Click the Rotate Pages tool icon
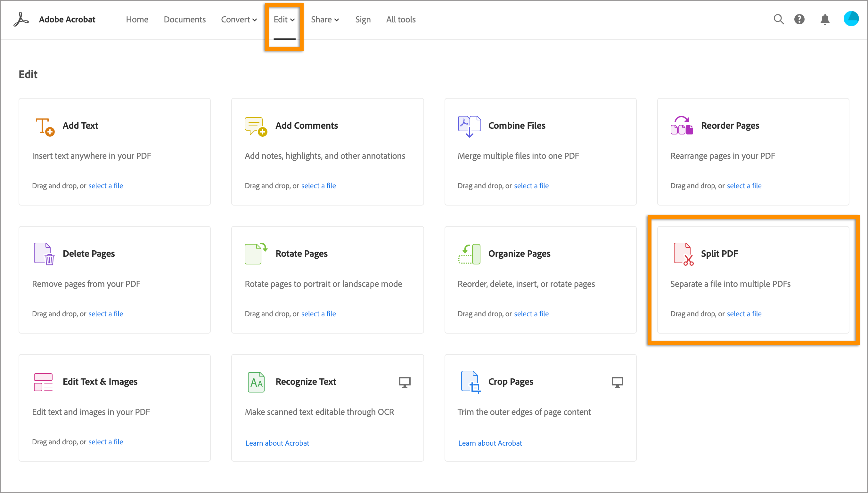The height and width of the screenshot is (493, 868). pyautogui.click(x=255, y=253)
